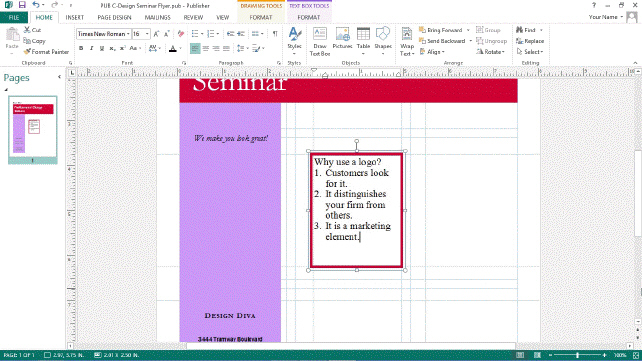Click the Clear All Formatting eraser icon

[181, 34]
